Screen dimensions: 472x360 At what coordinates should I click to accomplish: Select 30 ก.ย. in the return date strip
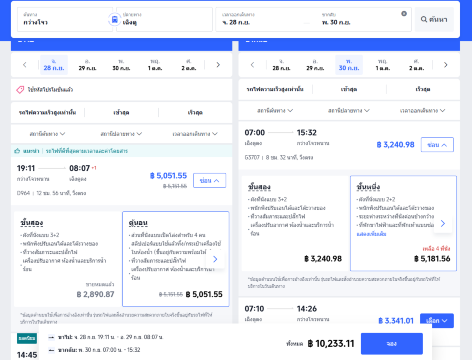pyautogui.click(x=349, y=65)
